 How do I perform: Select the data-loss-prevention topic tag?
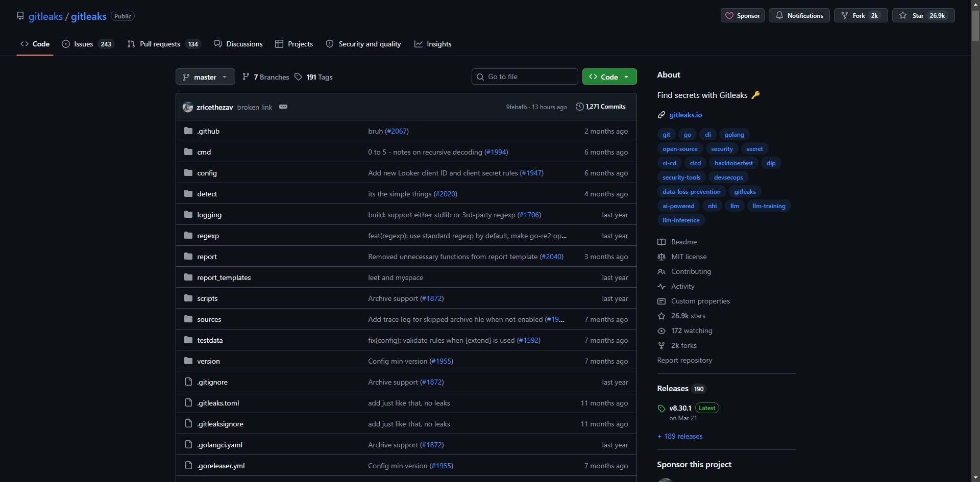coord(691,192)
